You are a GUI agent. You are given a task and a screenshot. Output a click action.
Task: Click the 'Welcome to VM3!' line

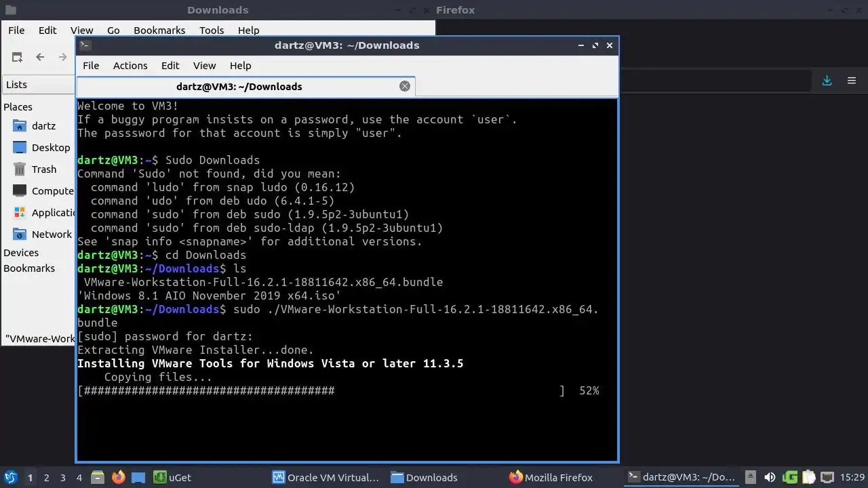[x=127, y=106]
